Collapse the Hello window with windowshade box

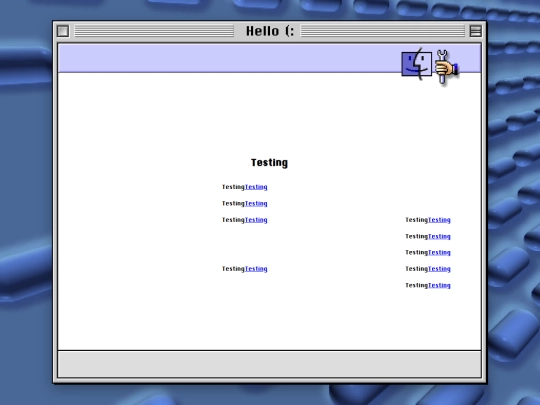(476, 31)
